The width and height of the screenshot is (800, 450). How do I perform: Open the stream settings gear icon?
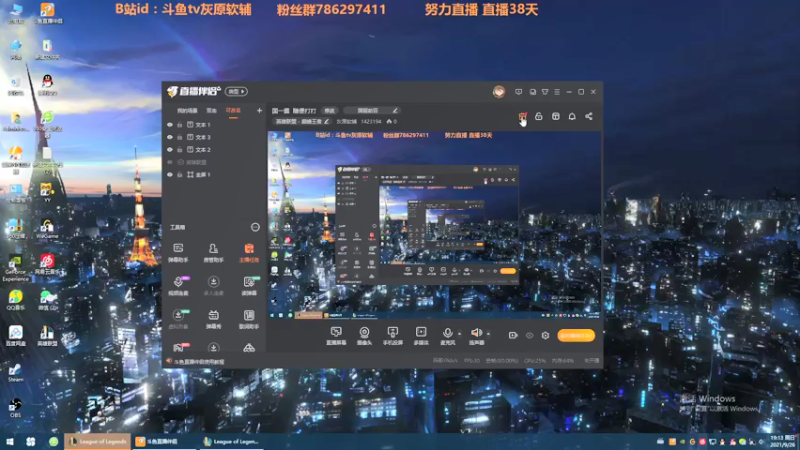point(545,335)
